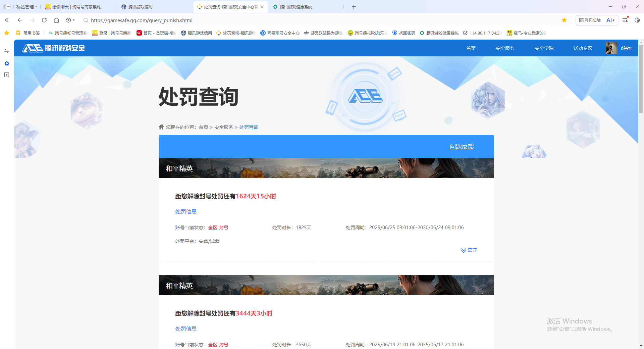
Task: Click the blue Q icon in sidebar
Action: (7, 63)
